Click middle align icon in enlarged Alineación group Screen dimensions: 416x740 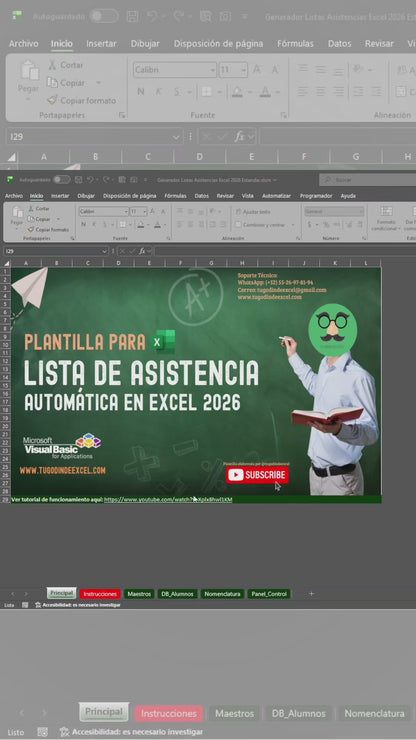pyautogui.click(x=321, y=70)
